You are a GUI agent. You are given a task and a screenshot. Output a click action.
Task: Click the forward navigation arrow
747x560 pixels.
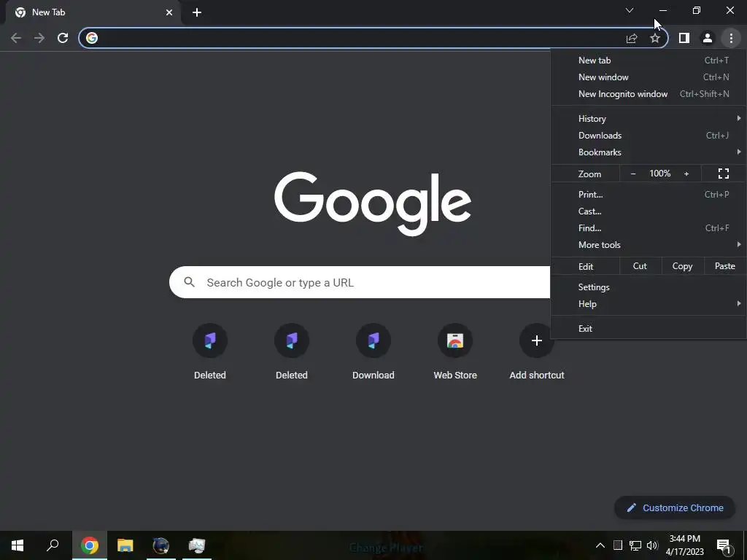[x=39, y=38]
